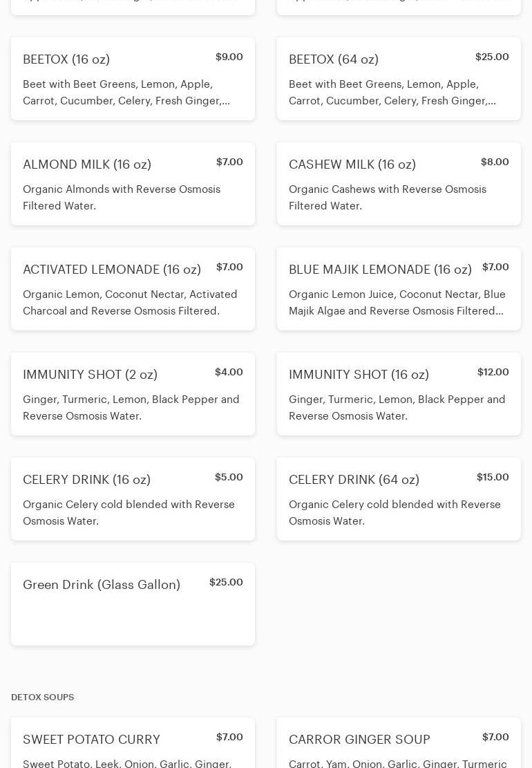The image size is (532, 768).
Task: Click Activated Charcoal lemonade description
Action: 130,303
